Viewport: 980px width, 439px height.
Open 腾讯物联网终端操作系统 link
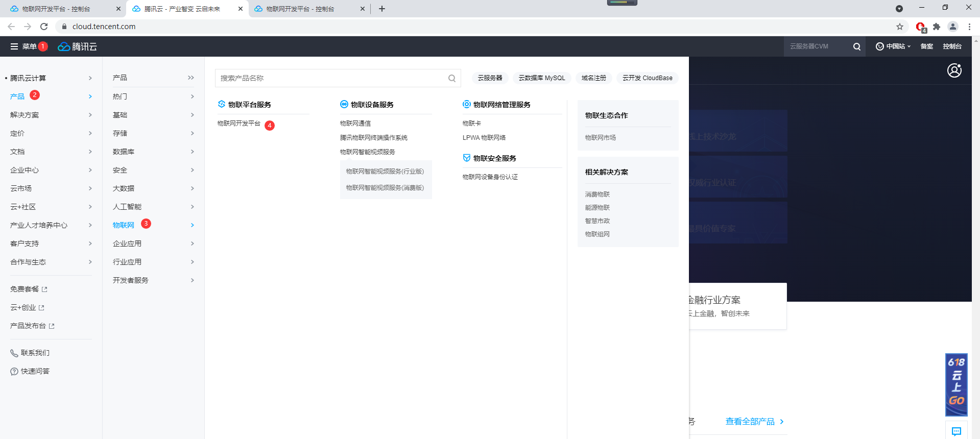[374, 138]
